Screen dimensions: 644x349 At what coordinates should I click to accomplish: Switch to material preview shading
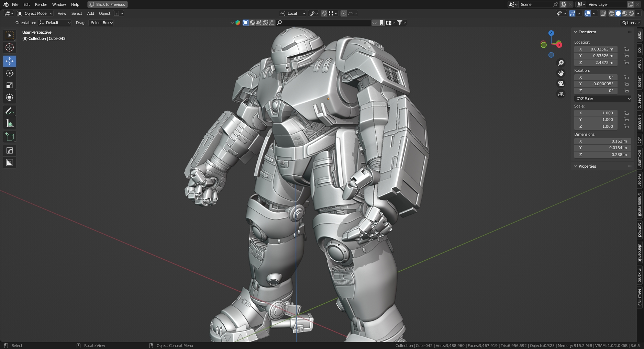pos(625,13)
